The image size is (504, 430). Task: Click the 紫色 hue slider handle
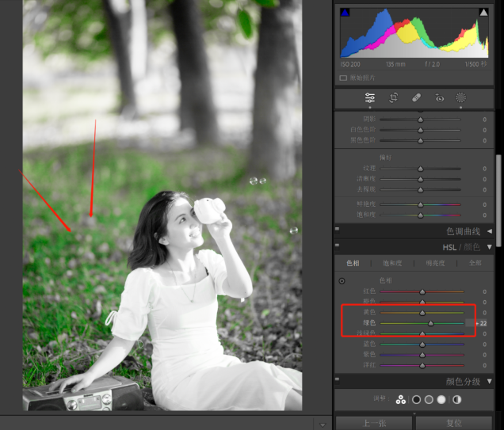(x=422, y=356)
